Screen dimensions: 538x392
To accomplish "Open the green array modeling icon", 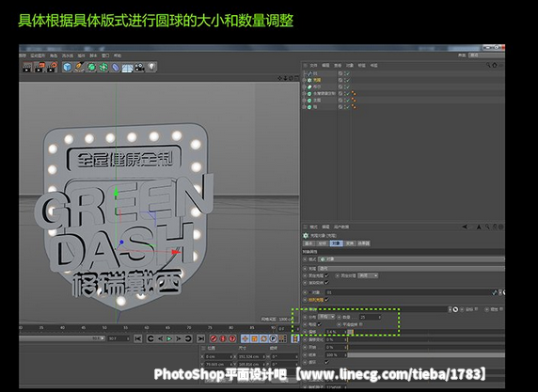I will pyautogui.click(x=103, y=67).
